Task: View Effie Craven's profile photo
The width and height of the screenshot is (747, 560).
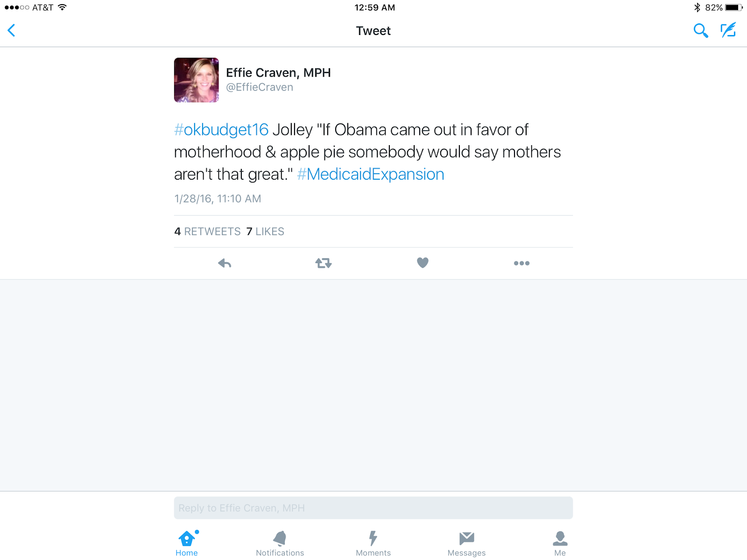Action: 197,80
